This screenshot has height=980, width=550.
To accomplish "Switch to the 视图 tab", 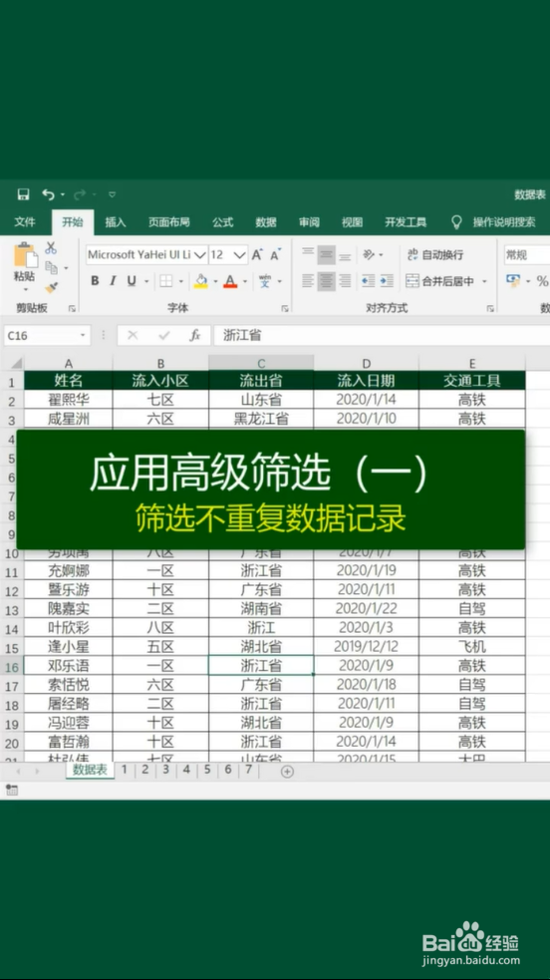I will [352, 222].
